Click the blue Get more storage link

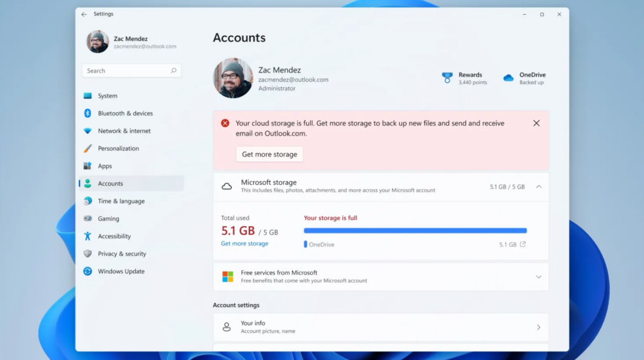click(x=244, y=243)
